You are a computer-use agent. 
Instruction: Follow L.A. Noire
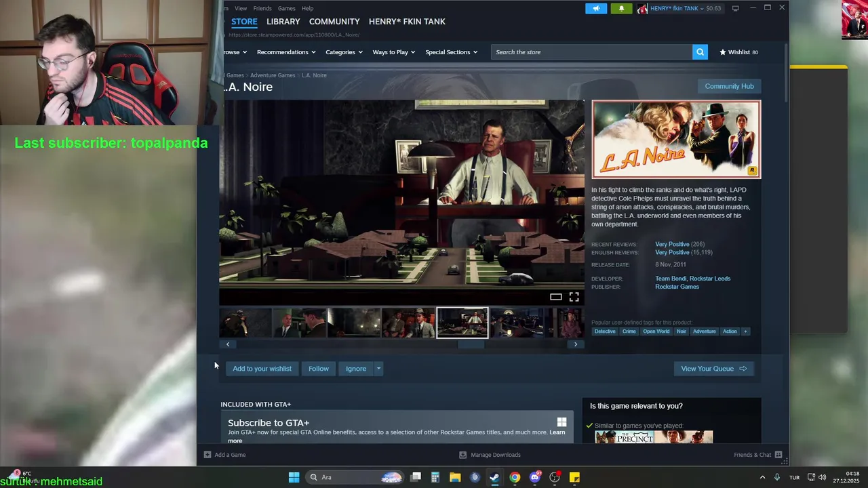(x=318, y=369)
